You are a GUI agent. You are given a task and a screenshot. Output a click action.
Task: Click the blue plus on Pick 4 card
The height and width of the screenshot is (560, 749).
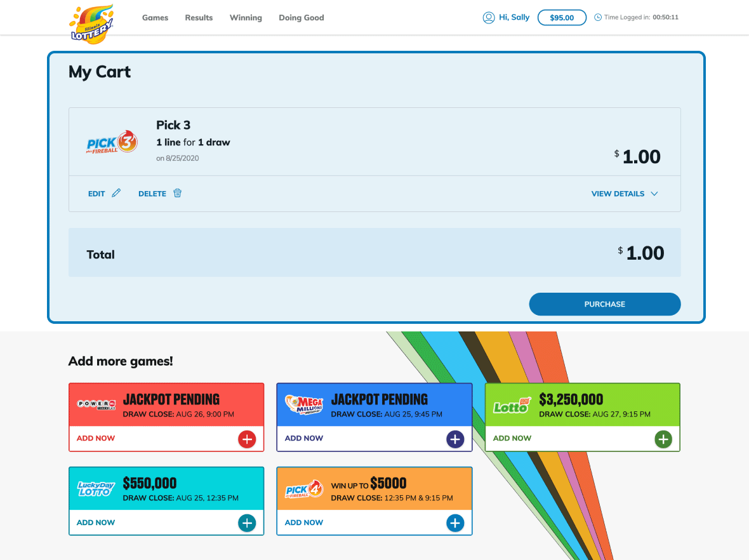click(455, 523)
